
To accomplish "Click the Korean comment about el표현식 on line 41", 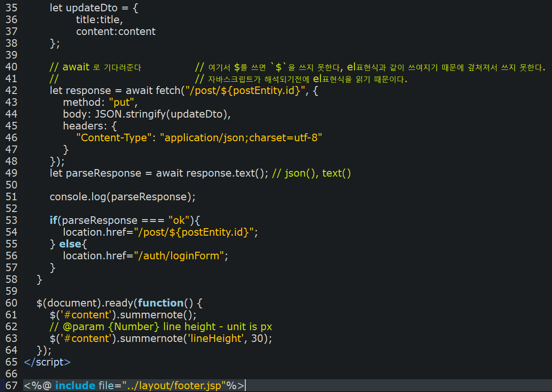I will point(301,79).
